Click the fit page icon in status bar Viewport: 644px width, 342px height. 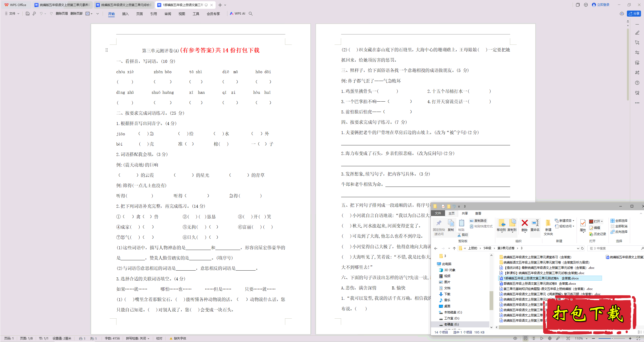568,338
